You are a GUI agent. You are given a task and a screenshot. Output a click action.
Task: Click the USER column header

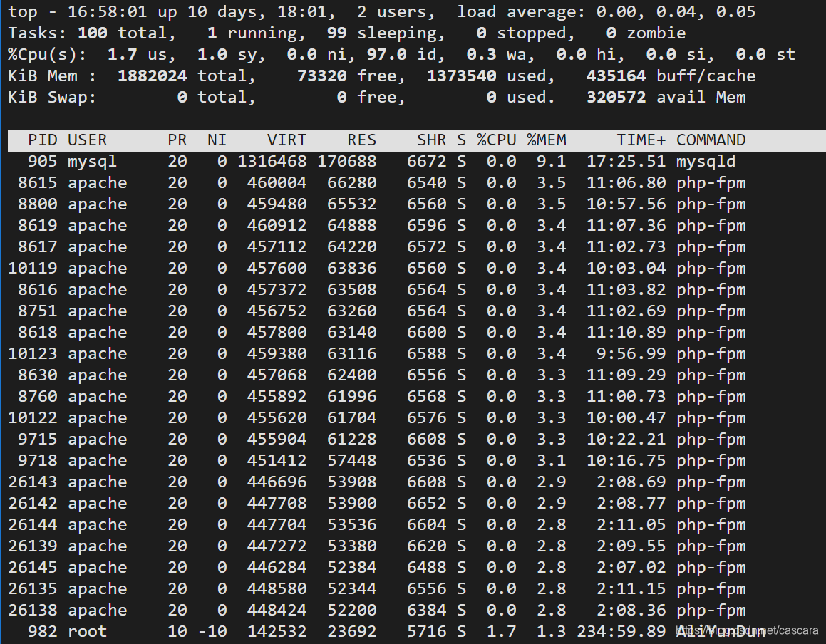88,140
